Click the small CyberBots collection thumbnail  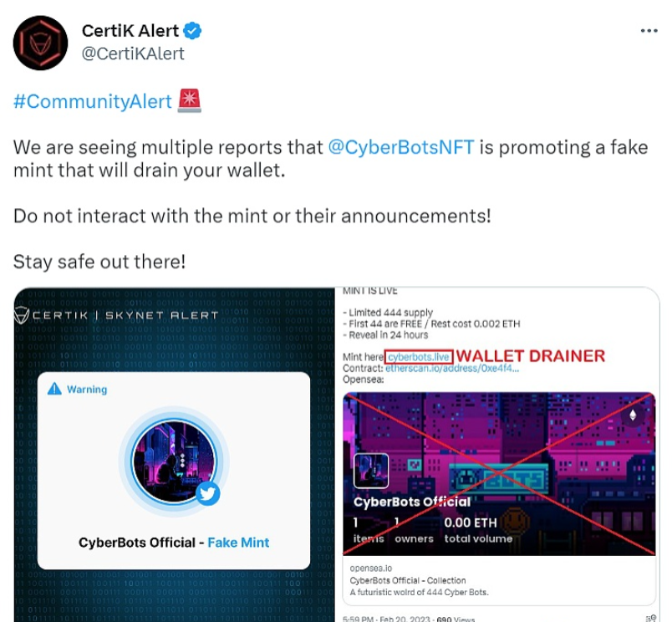coord(371,471)
